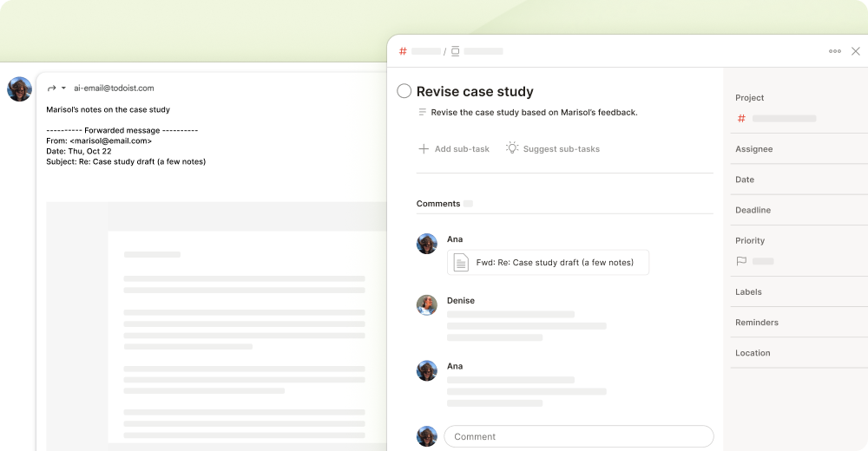Click Ana's avatar on the attachment comment
Screen dimensions: 868x451
(x=427, y=244)
